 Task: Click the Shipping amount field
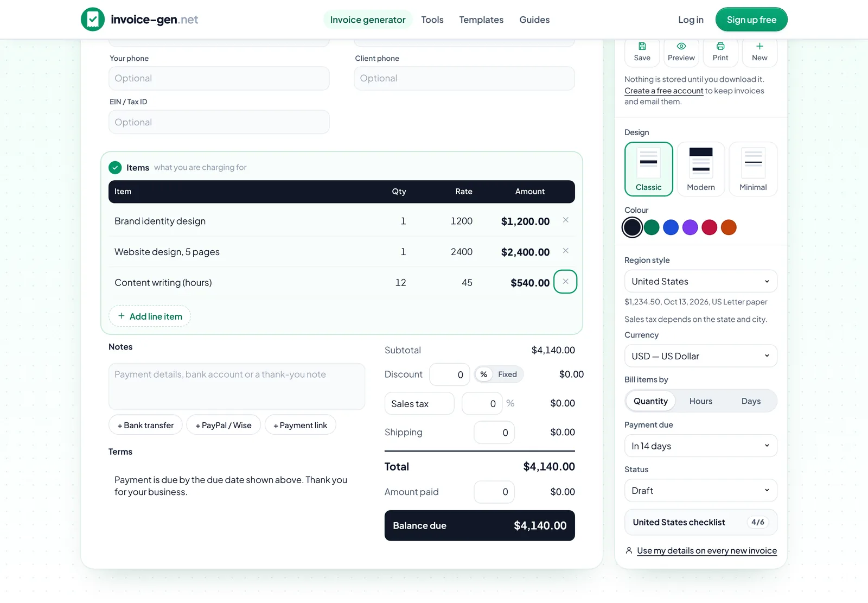pyautogui.click(x=494, y=432)
